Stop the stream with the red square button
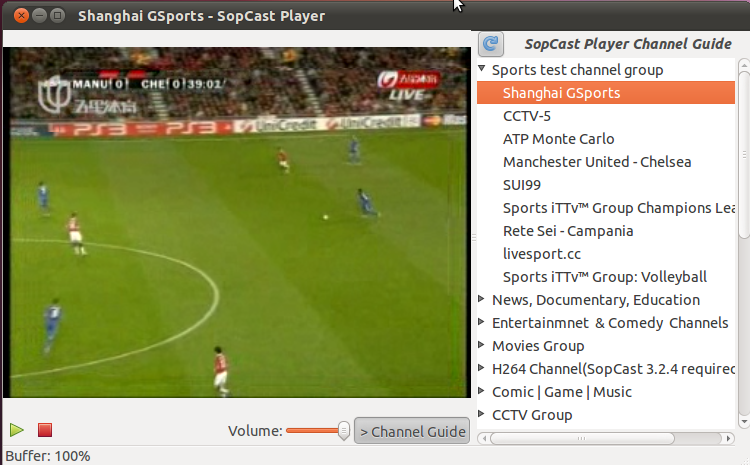 (x=45, y=430)
